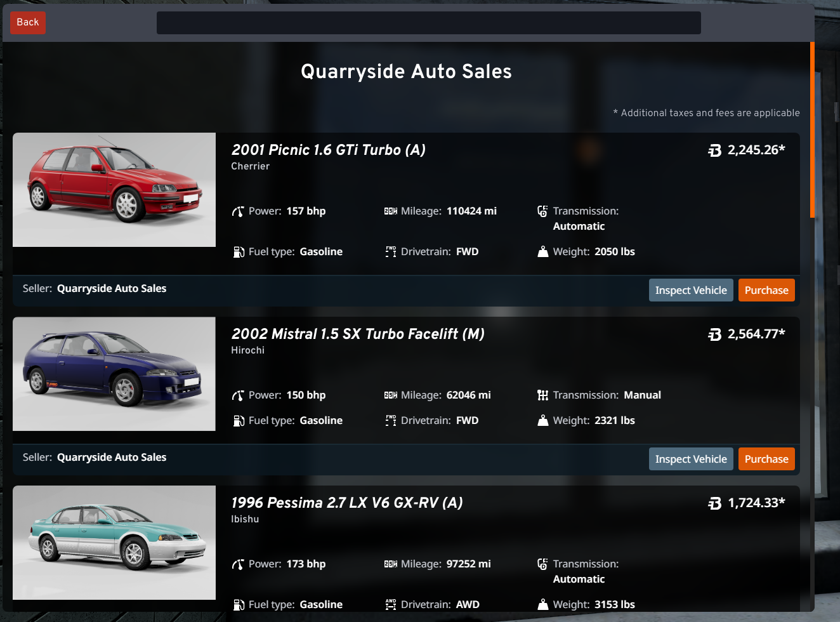Click the 173 bhp power value
The image size is (840, 622).
click(x=306, y=564)
